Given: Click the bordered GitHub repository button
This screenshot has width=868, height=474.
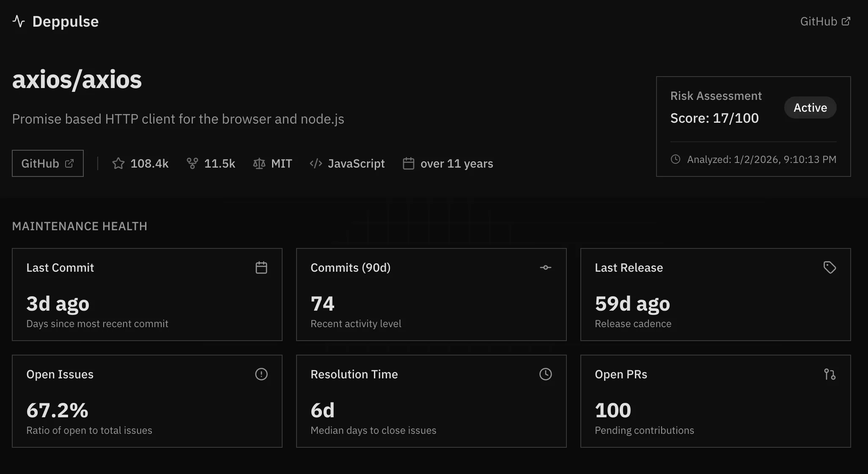Looking at the screenshot, I should 48,163.
